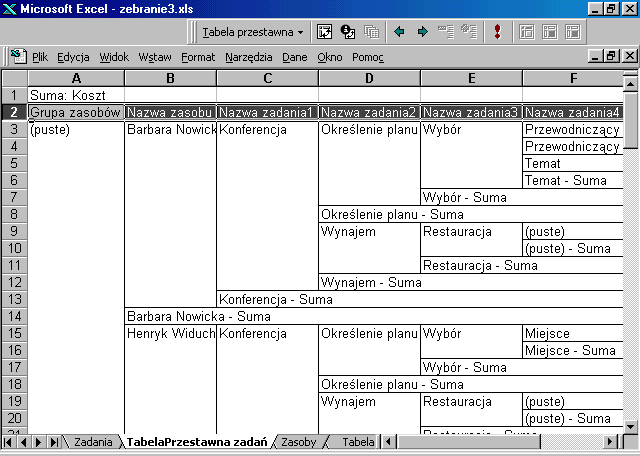The width and height of the screenshot is (640, 456).
Task: Click the Group right-arrow icon
Action: click(422, 32)
